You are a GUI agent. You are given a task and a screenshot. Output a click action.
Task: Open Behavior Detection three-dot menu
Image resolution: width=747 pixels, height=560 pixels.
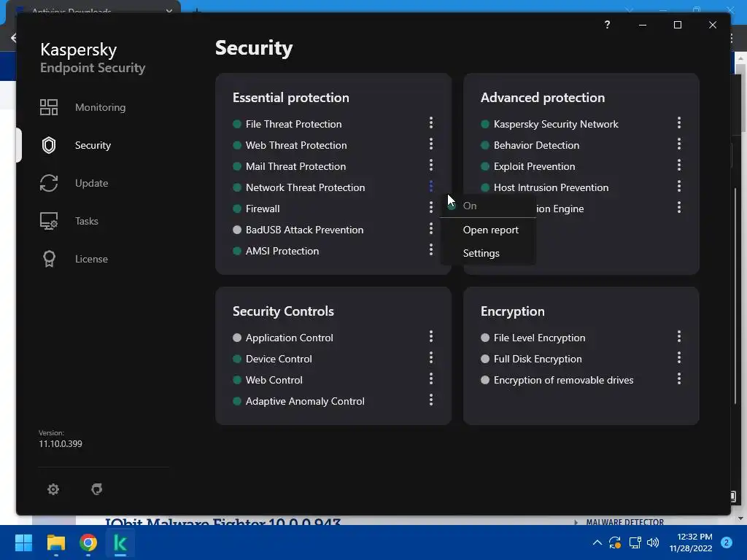click(x=679, y=144)
